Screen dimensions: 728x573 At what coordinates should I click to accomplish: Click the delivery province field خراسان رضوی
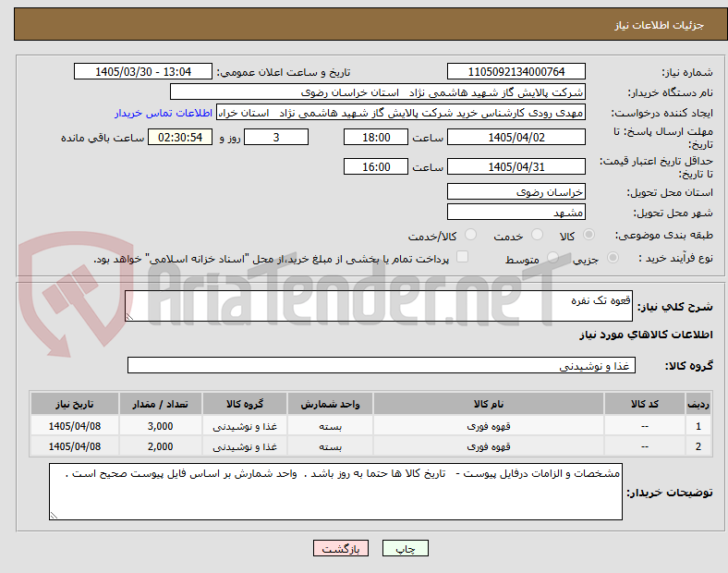(516, 191)
